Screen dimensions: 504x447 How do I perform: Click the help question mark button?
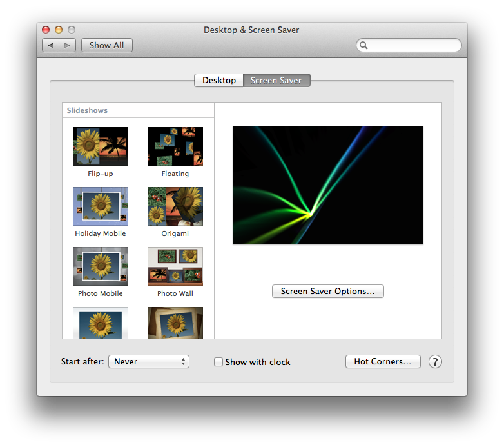click(x=435, y=361)
